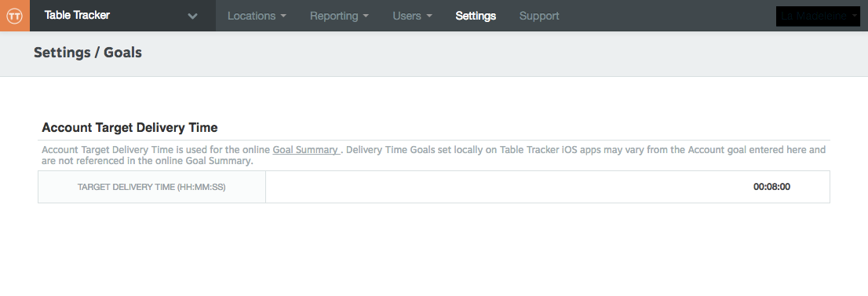868x296 pixels.
Task: Go to the Settings tab
Action: coord(476,16)
